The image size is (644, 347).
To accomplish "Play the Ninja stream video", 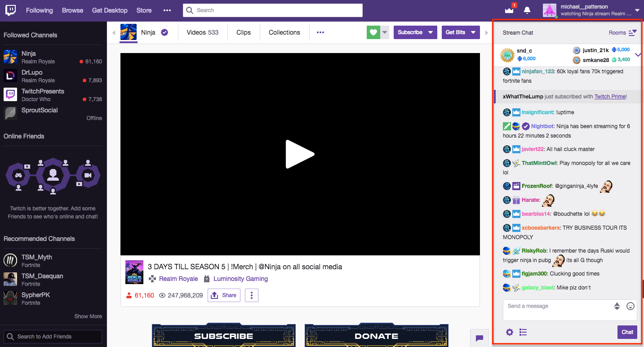I will tap(300, 154).
